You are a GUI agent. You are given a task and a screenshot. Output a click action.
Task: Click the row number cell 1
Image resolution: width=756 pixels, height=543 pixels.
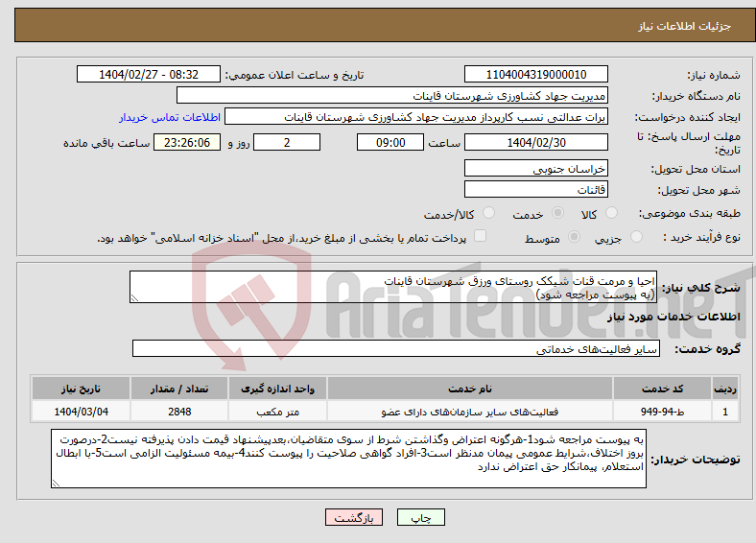click(725, 412)
